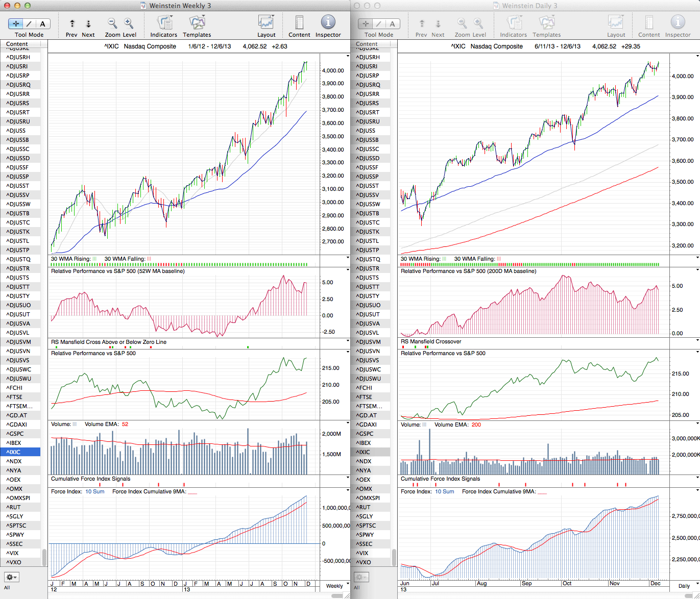700x599 pixels.
Task: Zoom out with the minus magnifier in Weekly toolbar
Action: coord(112,23)
